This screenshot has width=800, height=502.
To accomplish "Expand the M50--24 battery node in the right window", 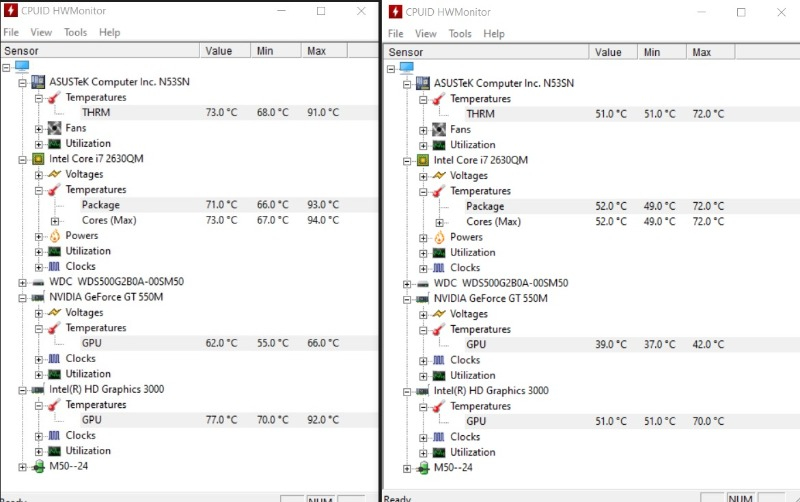I will pos(406,468).
